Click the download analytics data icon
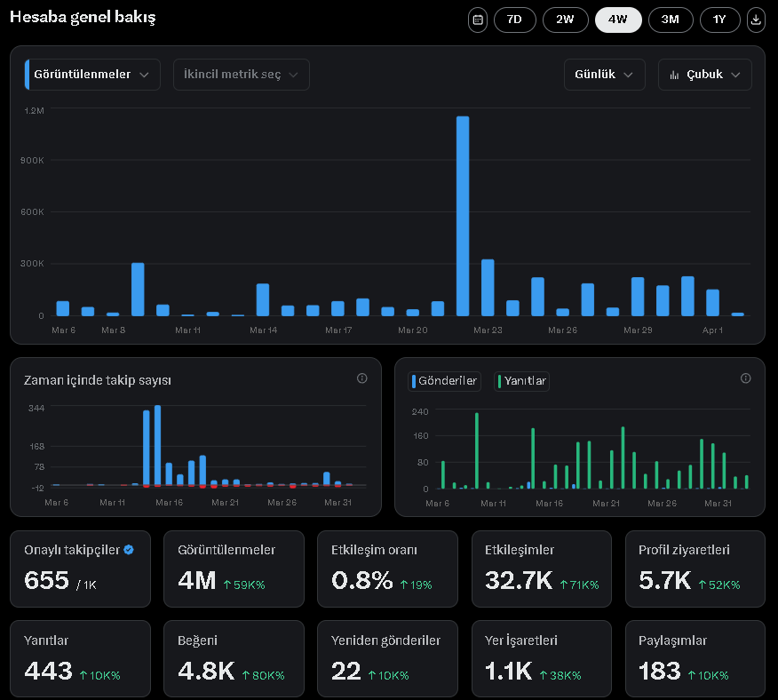Screen dimensions: 778x700 [756, 20]
